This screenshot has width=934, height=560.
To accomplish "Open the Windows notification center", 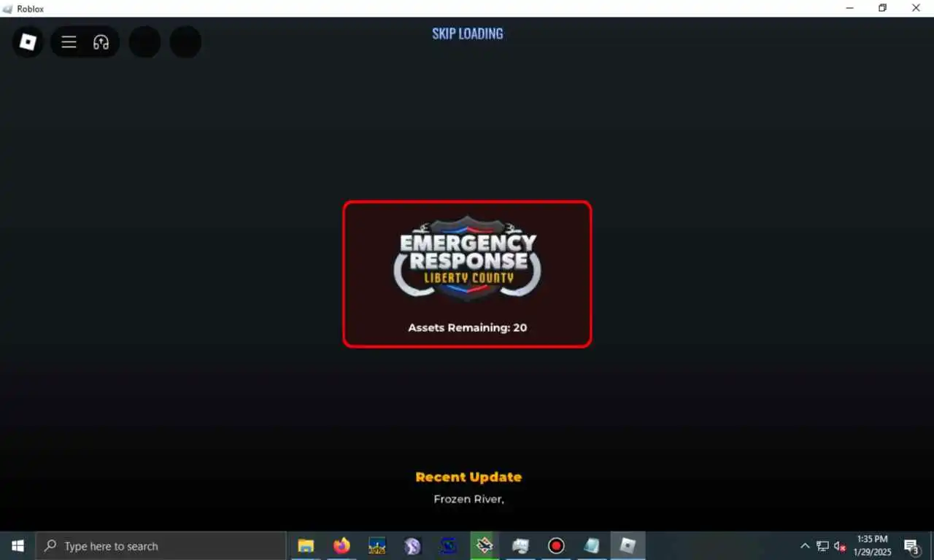I will pos(911,545).
